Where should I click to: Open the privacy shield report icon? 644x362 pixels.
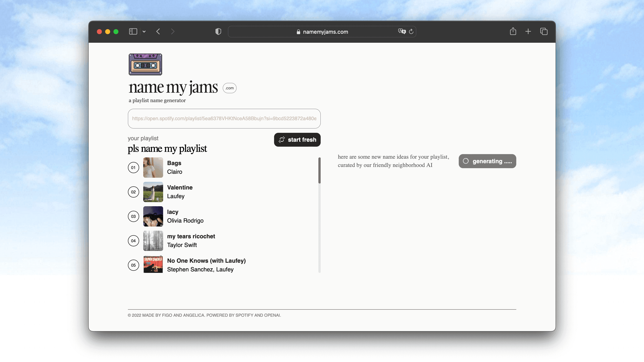coord(218,31)
